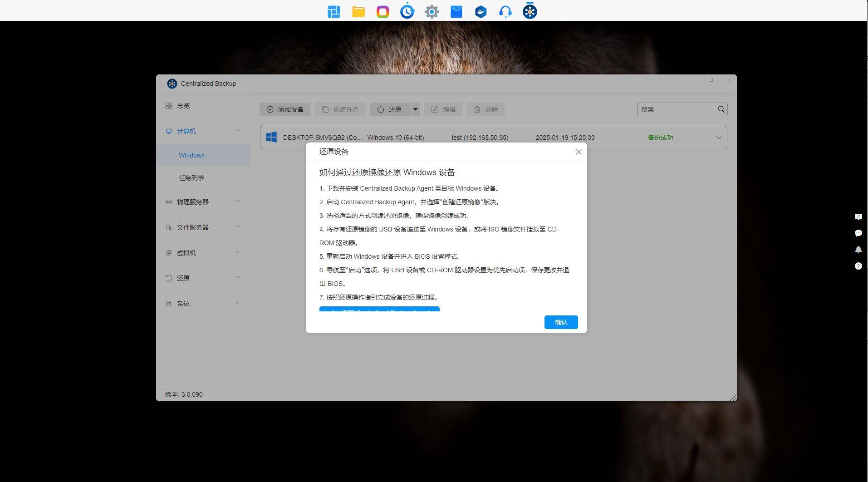Click the resource monitor icon on right edge

(x=858, y=217)
